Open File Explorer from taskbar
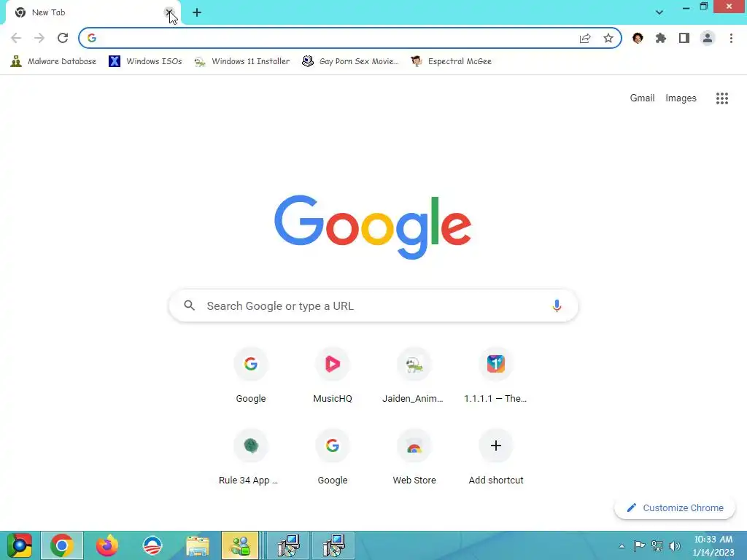747x560 pixels. (x=197, y=546)
